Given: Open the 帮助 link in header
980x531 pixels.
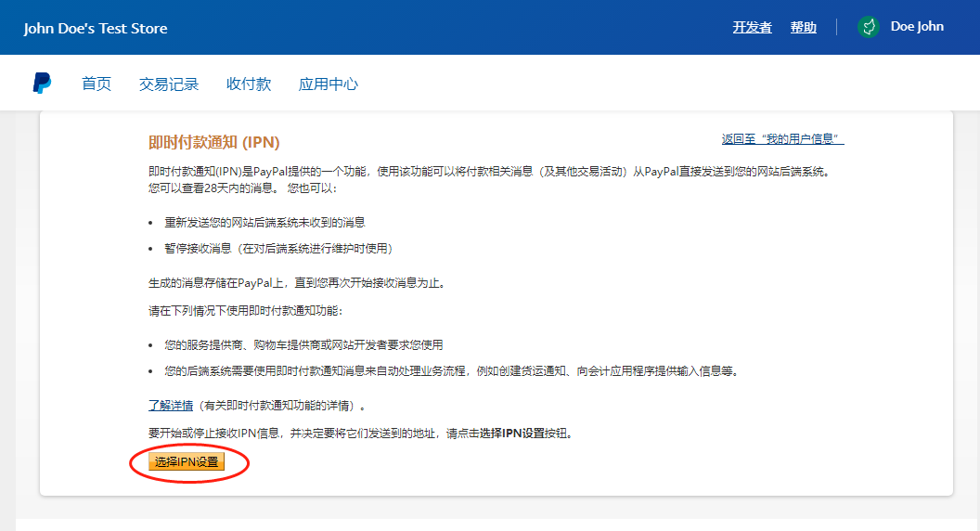Looking at the screenshot, I should pyautogui.click(x=803, y=27).
